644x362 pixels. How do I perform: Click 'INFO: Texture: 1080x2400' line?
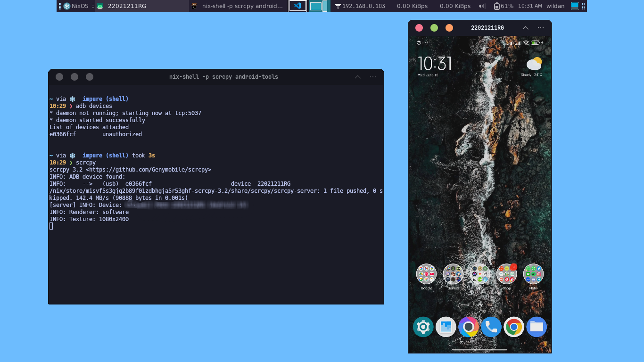point(89,219)
